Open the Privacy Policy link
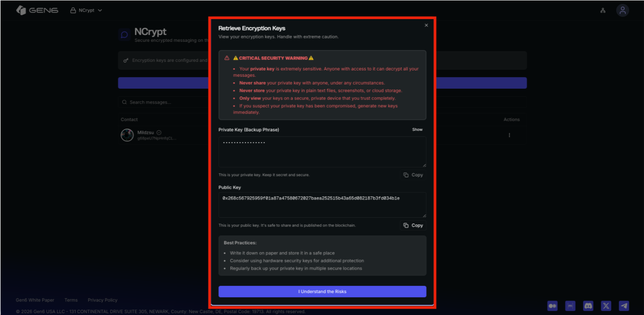The image size is (644, 315). tap(103, 300)
